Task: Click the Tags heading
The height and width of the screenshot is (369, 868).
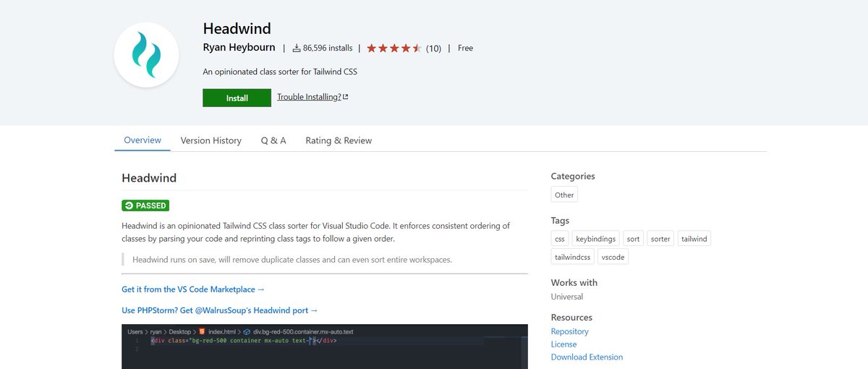Action: click(560, 220)
